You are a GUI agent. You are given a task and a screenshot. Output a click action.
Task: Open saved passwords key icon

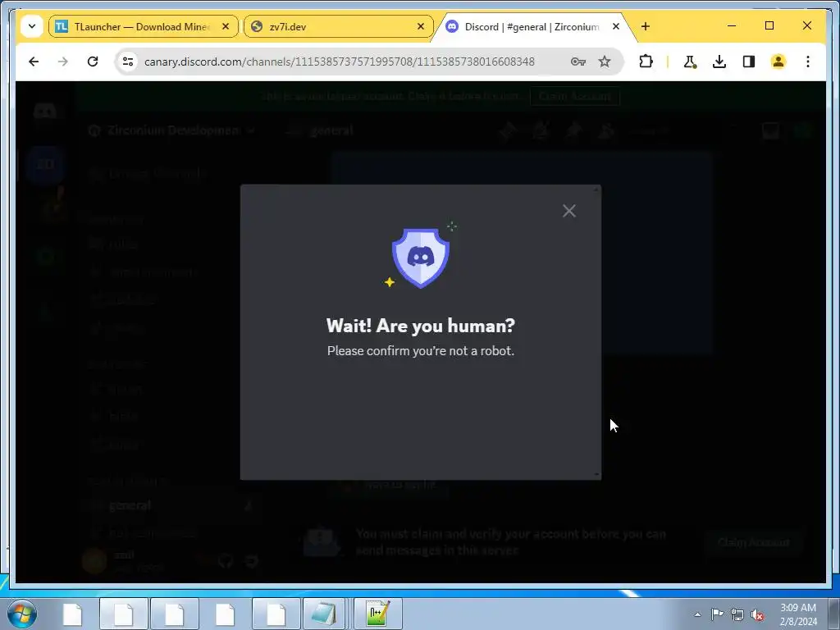pos(578,62)
